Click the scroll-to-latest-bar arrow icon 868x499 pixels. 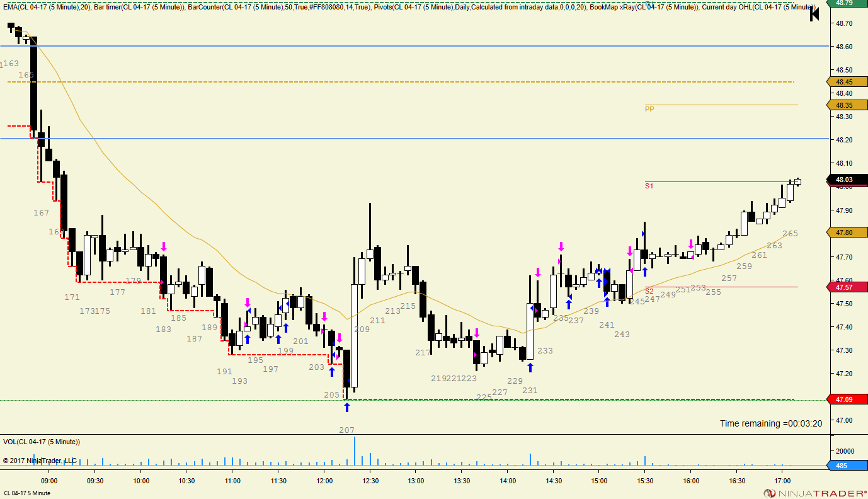[814, 14]
